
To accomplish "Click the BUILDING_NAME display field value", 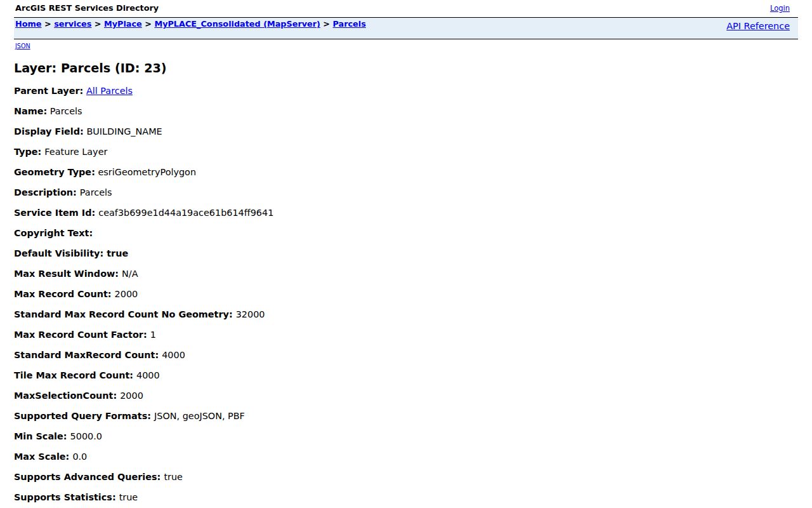I will tap(124, 131).
